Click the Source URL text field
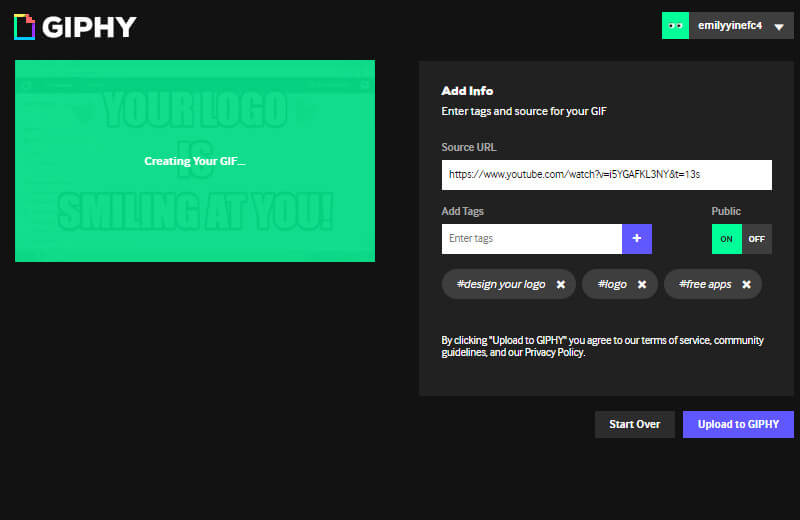Image resolution: width=800 pixels, height=520 pixels. pos(606,174)
